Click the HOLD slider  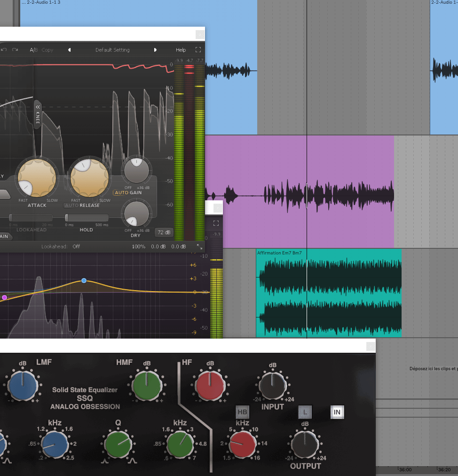click(87, 217)
